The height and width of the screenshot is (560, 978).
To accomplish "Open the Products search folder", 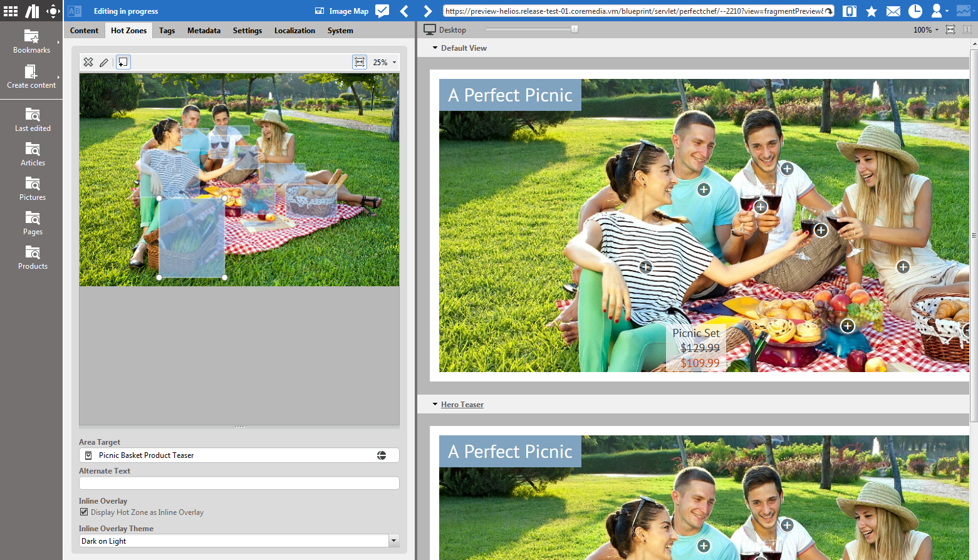I will [33, 257].
